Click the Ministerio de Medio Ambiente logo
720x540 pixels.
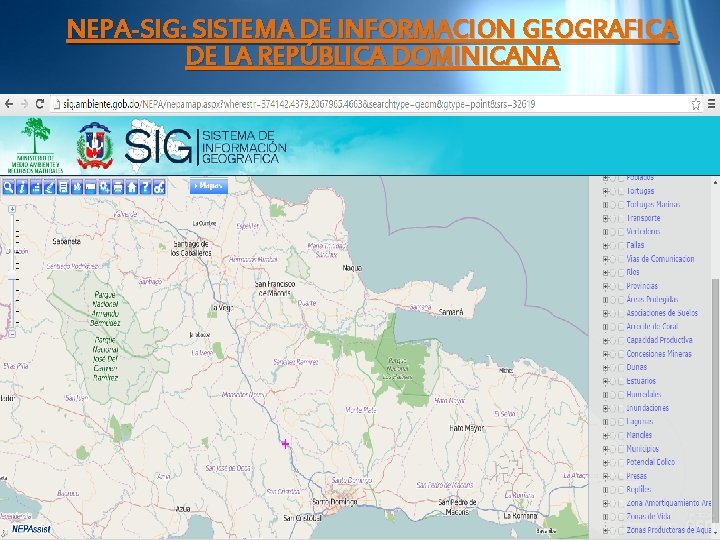coord(35,145)
